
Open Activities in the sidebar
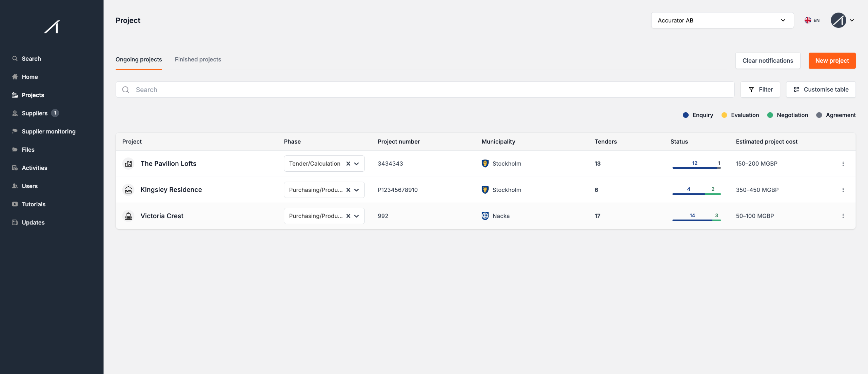[34, 168]
